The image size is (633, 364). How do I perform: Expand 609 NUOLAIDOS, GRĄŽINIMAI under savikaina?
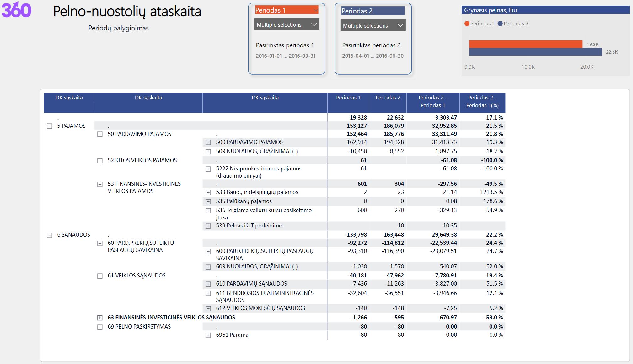coord(208,267)
